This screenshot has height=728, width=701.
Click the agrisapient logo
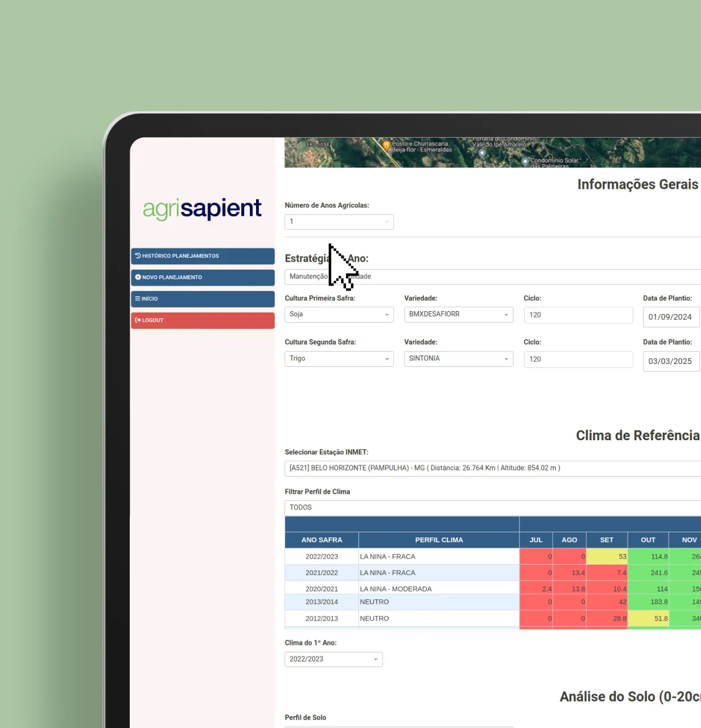[x=202, y=209]
